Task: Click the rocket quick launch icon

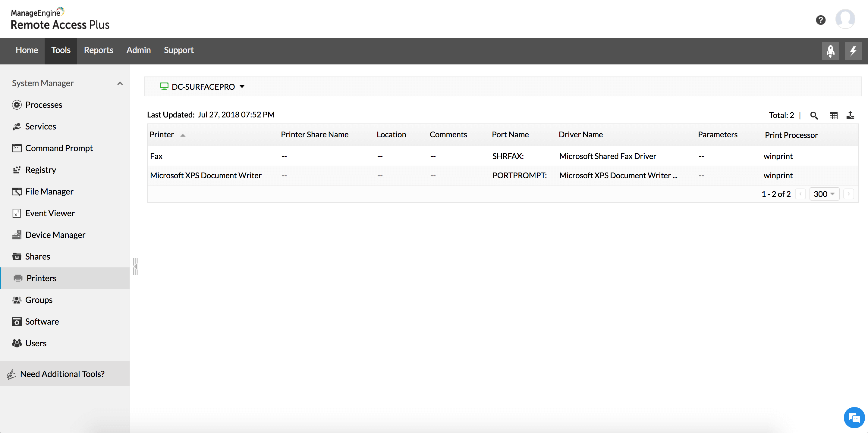Action: [830, 51]
